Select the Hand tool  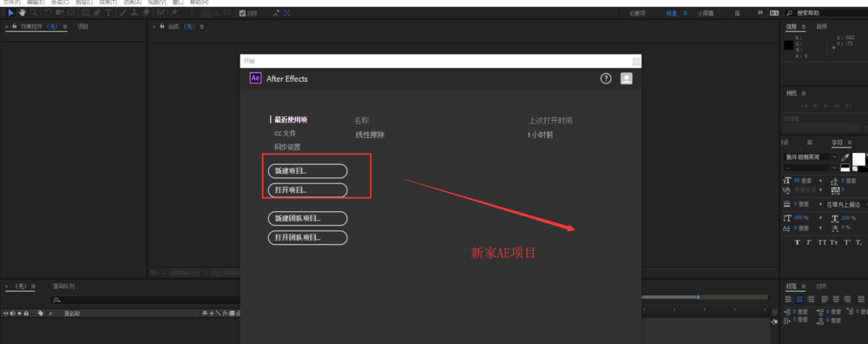pos(23,12)
